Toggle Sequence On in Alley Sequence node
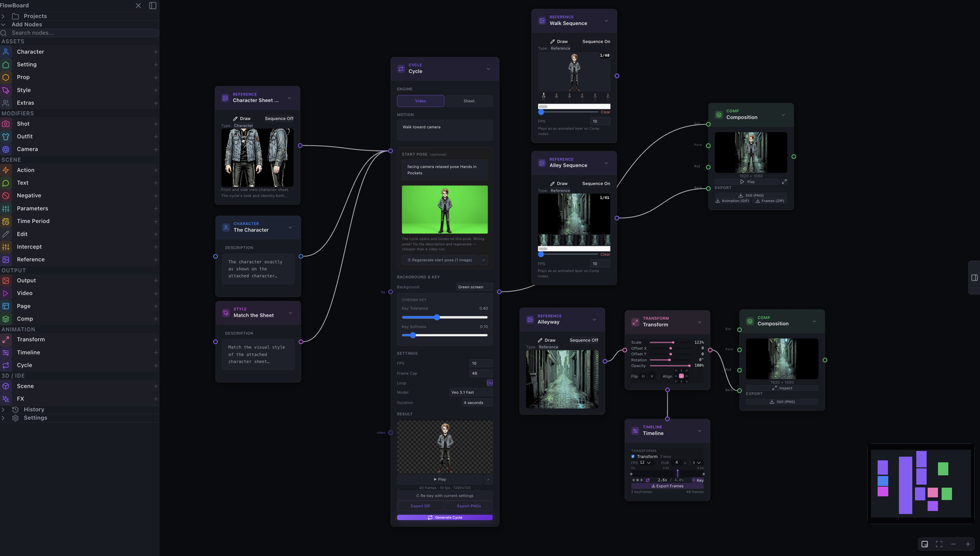The image size is (980, 556). click(596, 184)
